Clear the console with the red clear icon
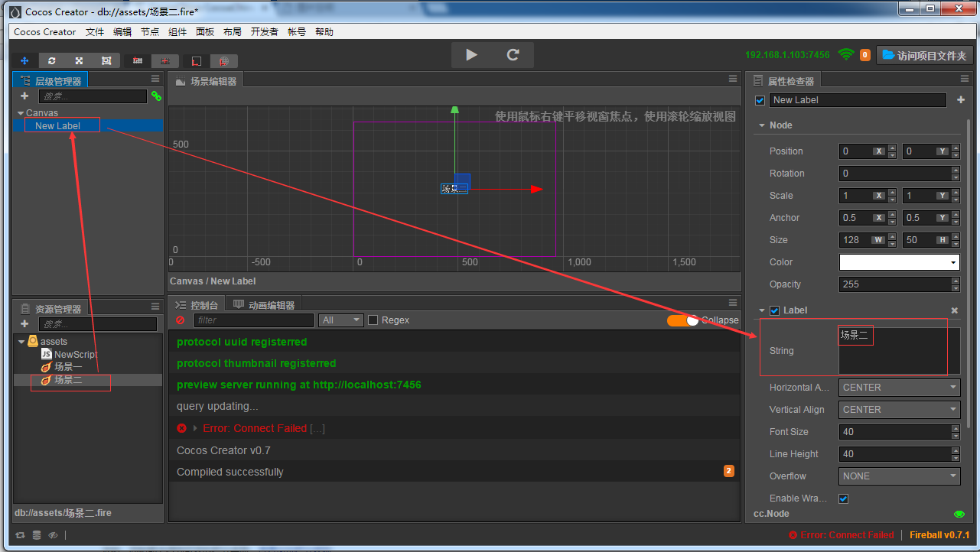Image resolution: width=980 pixels, height=552 pixels. [x=181, y=320]
